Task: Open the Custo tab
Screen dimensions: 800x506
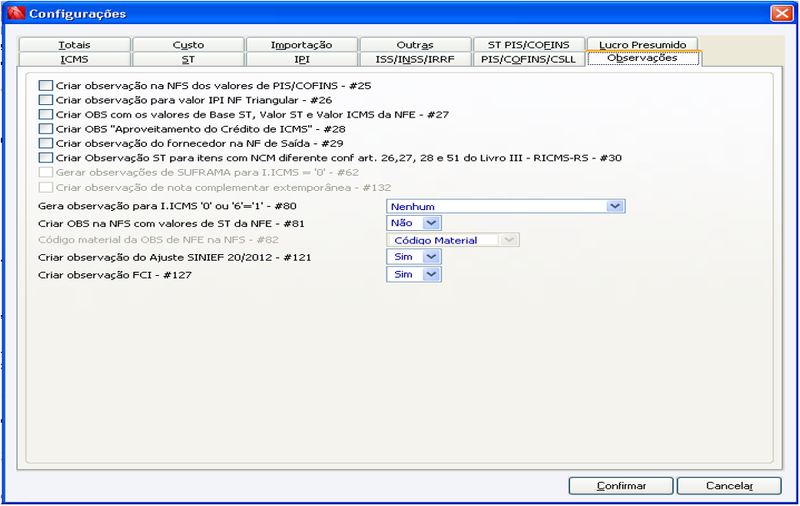Action: (x=188, y=44)
